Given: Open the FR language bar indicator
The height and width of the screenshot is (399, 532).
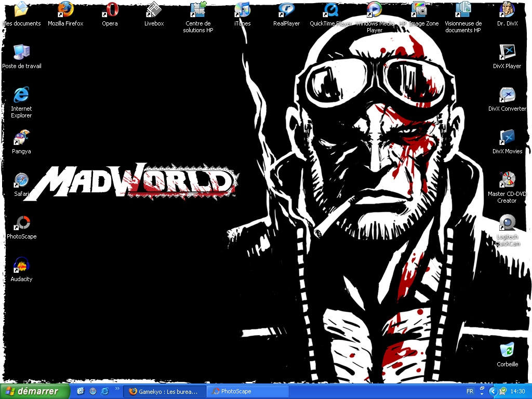Looking at the screenshot, I should tap(470, 392).
